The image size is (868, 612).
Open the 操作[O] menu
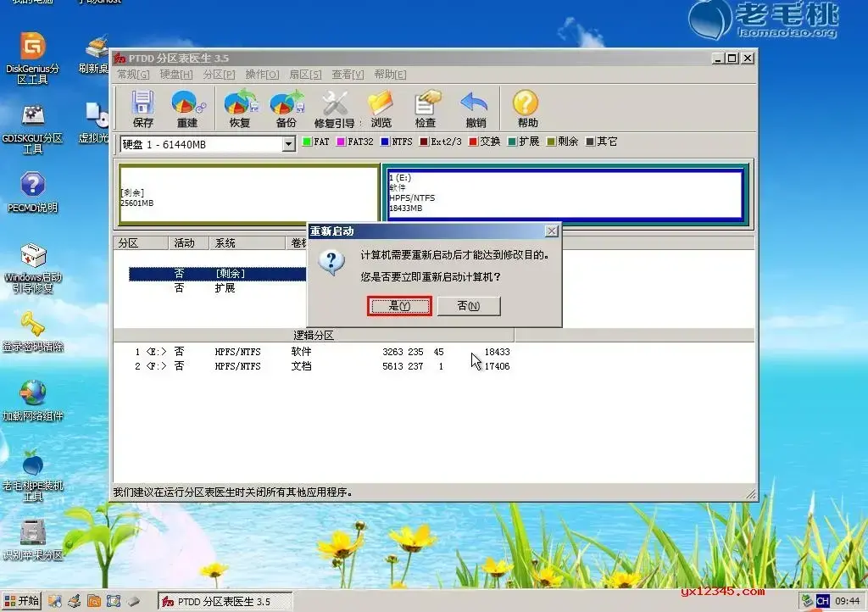point(263,74)
